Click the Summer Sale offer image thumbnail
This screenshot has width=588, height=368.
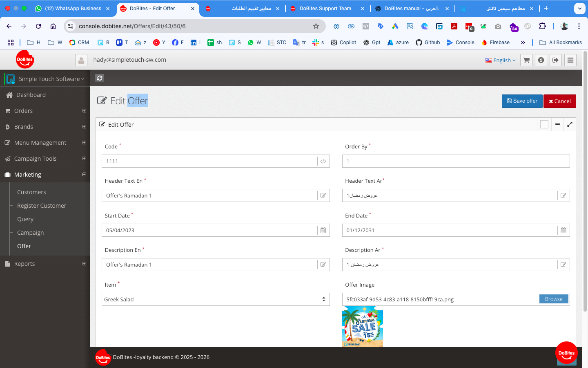pos(362,327)
